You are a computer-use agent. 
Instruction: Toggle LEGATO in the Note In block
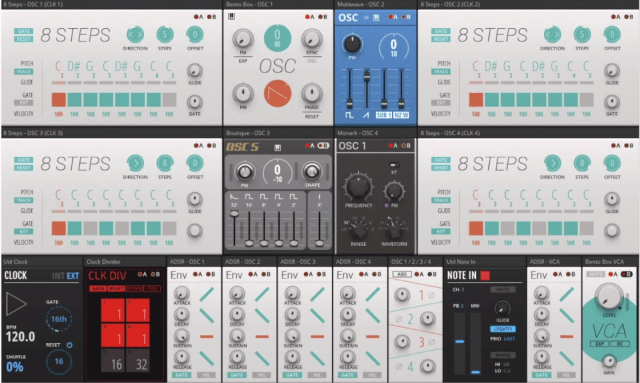[502, 329]
